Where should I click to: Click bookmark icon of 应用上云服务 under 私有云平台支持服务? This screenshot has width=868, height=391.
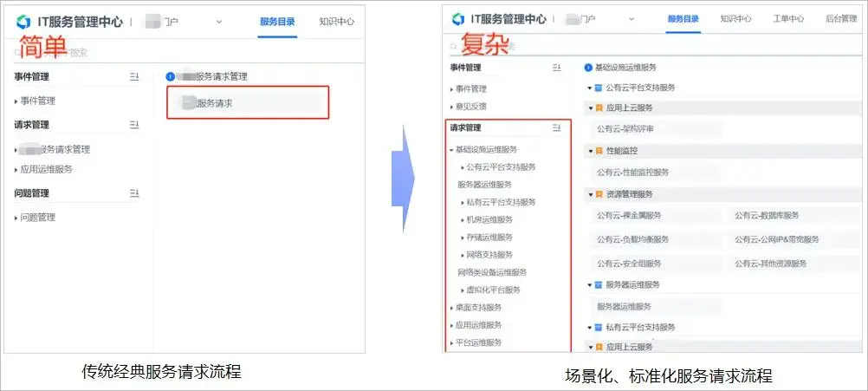tap(599, 348)
